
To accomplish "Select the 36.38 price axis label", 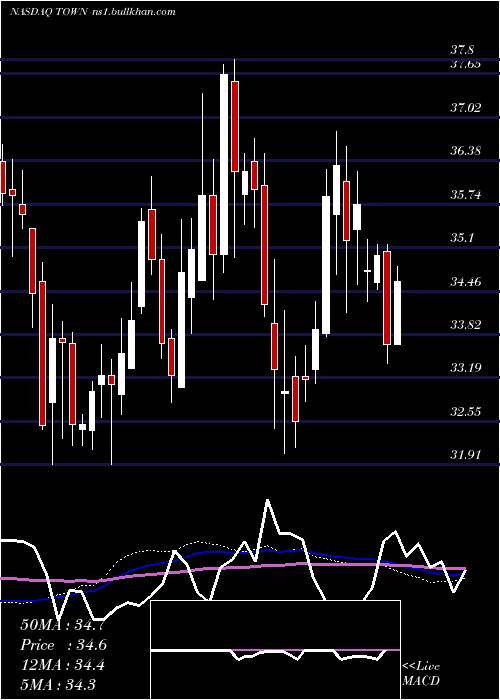I will 466,151.
